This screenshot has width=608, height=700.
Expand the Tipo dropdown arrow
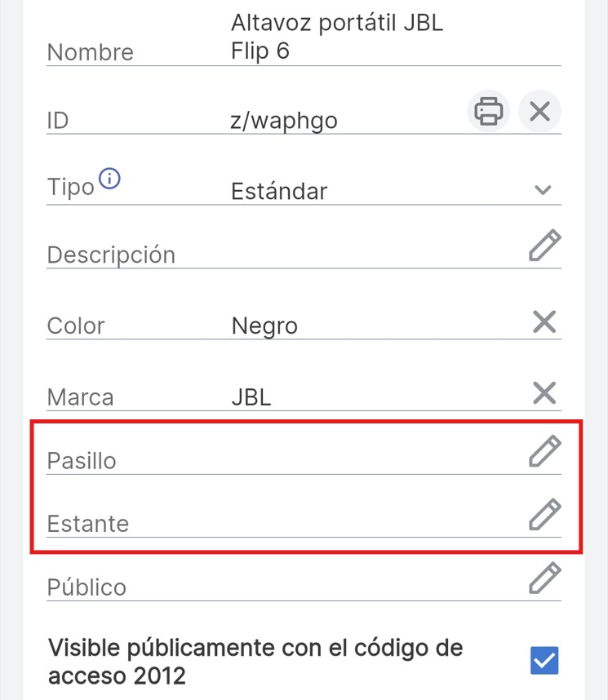pyautogui.click(x=543, y=190)
